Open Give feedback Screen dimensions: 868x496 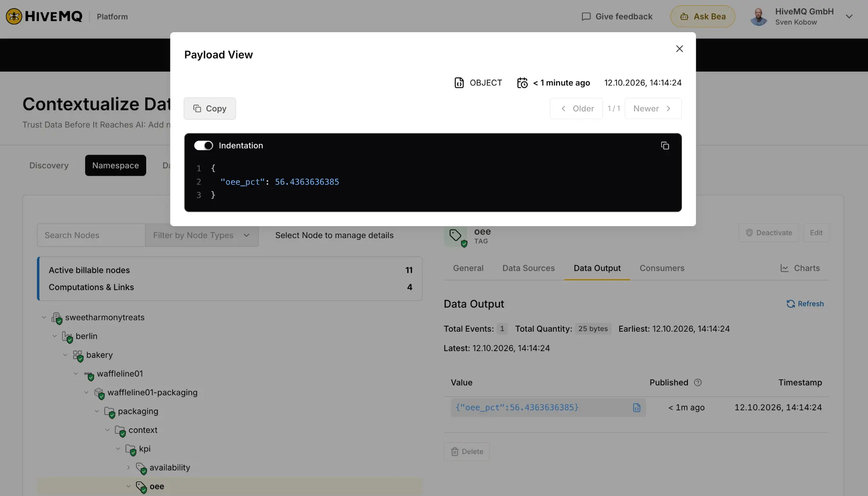click(617, 17)
